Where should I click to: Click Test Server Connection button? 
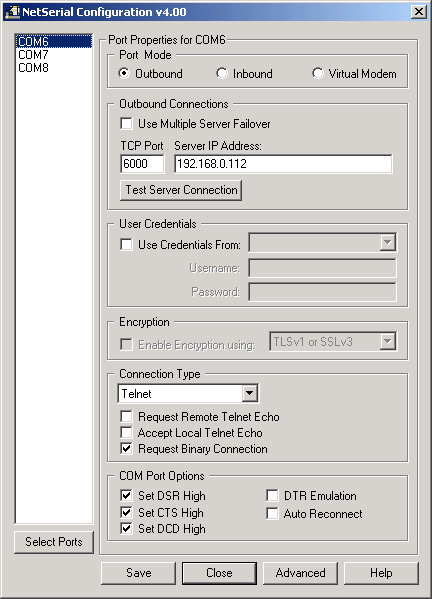181,190
